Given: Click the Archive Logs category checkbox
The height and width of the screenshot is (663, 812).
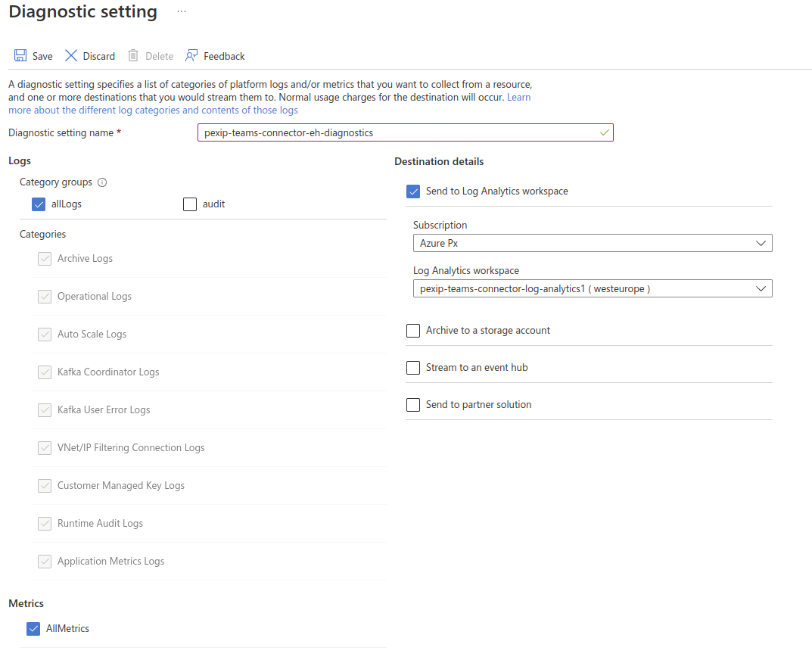Looking at the screenshot, I should 45,259.
